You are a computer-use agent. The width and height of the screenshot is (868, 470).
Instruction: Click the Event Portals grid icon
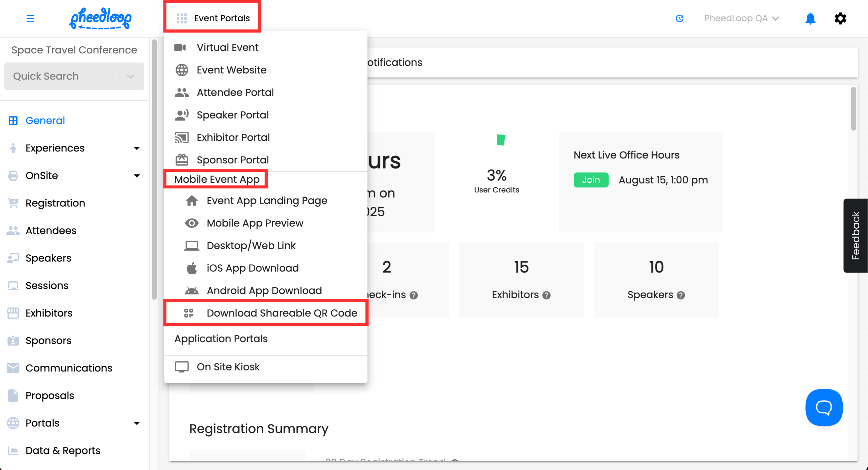(182, 18)
